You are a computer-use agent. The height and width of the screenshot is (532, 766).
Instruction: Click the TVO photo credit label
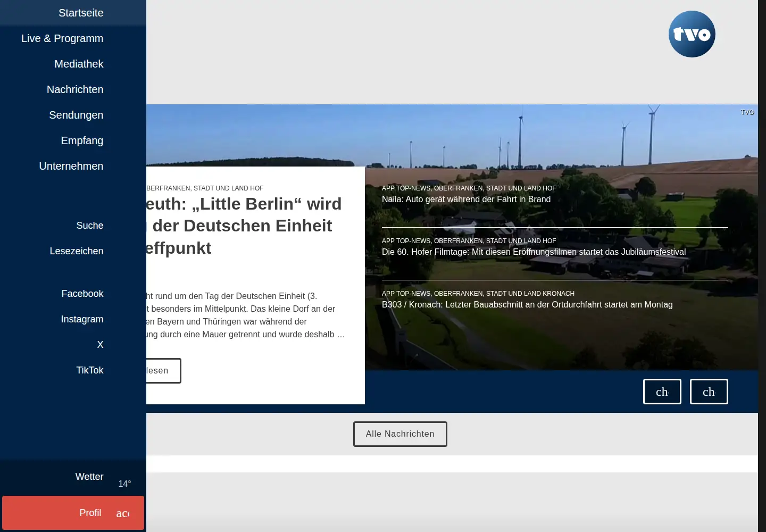click(747, 112)
